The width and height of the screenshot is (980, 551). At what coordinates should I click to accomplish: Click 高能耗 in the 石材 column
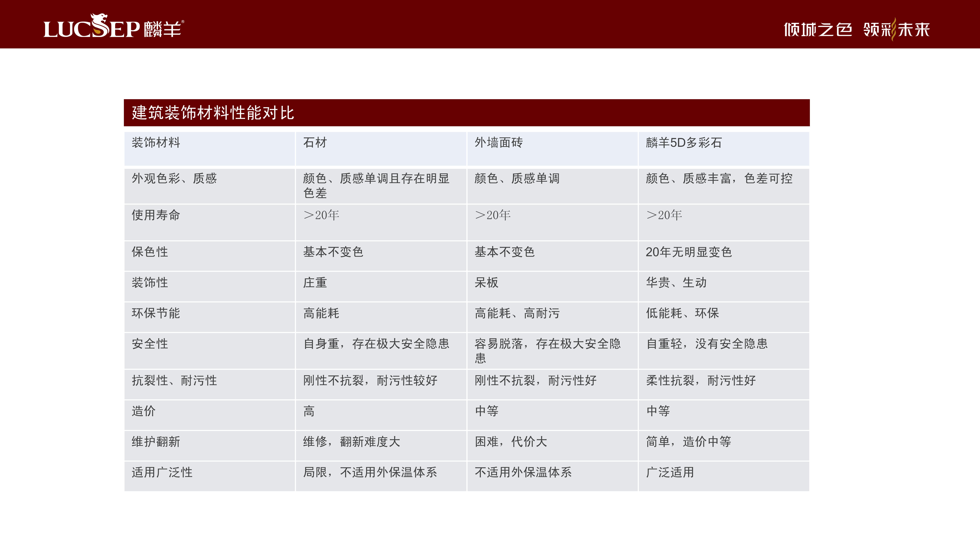321,313
